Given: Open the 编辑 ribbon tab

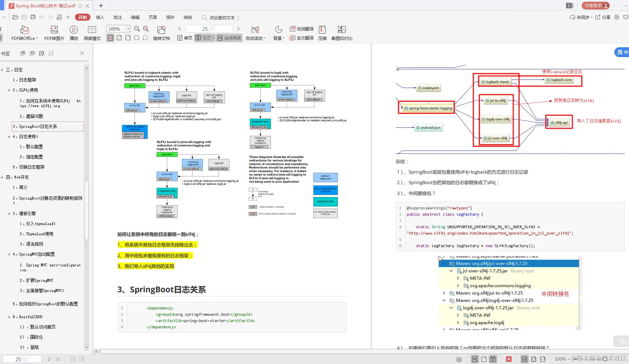Looking at the screenshot, I should click(x=135, y=17).
